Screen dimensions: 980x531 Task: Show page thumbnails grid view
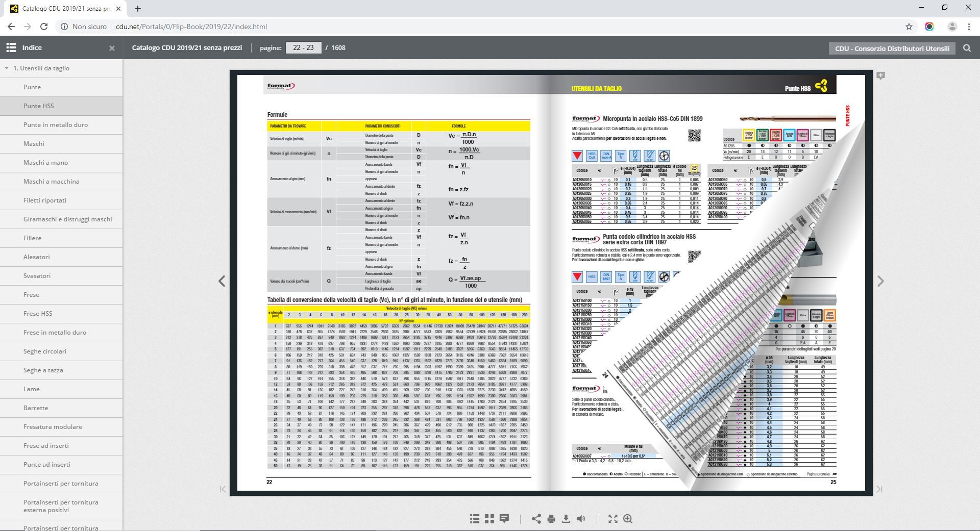489,519
